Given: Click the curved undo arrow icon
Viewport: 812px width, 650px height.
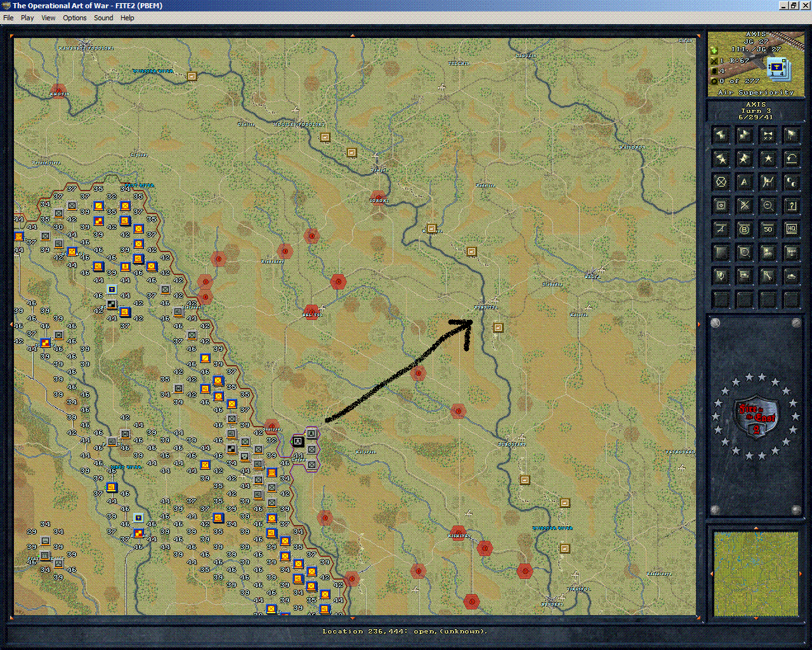Looking at the screenshot, I should coord(792,158).
